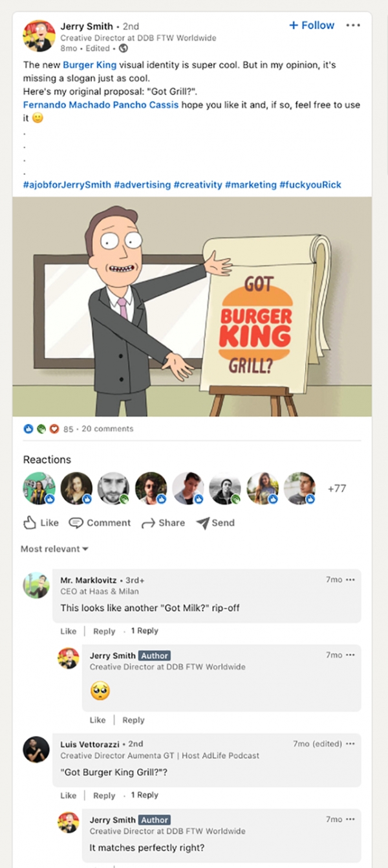The height and width of the screenshot is (868, 388).
Task: Open the three-dot menu on Luis Vettorazzi's comment
Action: (350, 744)
